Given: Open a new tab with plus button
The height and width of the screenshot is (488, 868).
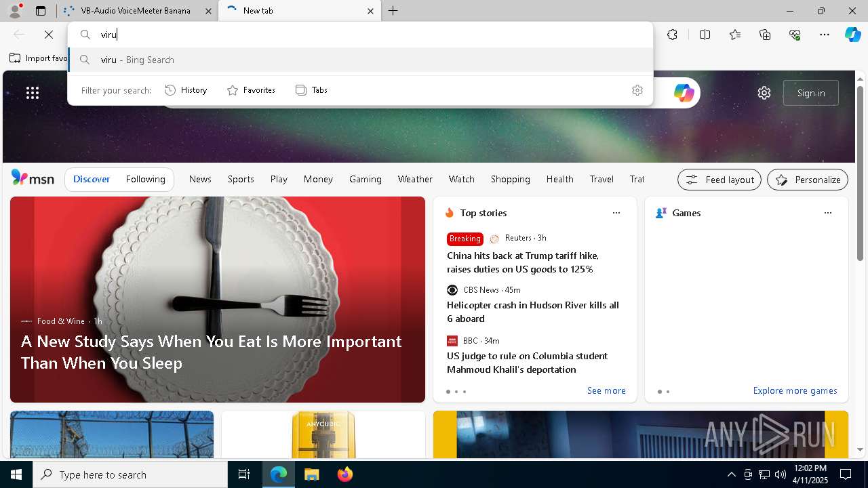Looking at the screenshot, I should pos(393,11).
